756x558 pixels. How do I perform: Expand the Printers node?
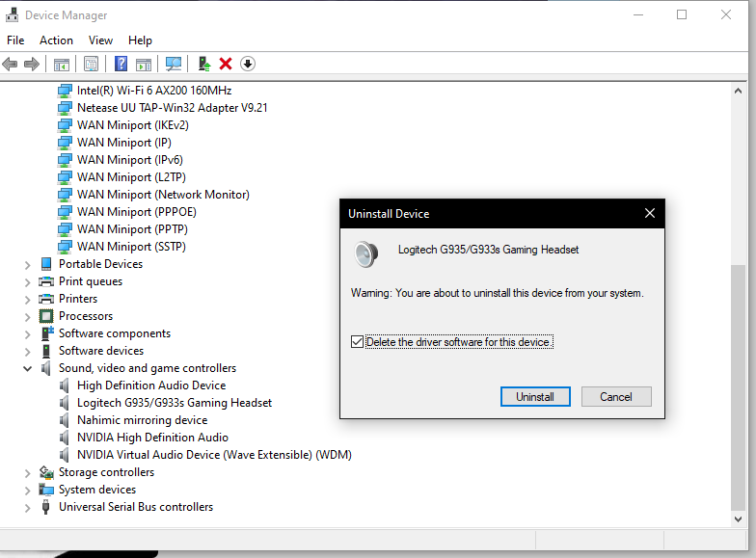27,299
